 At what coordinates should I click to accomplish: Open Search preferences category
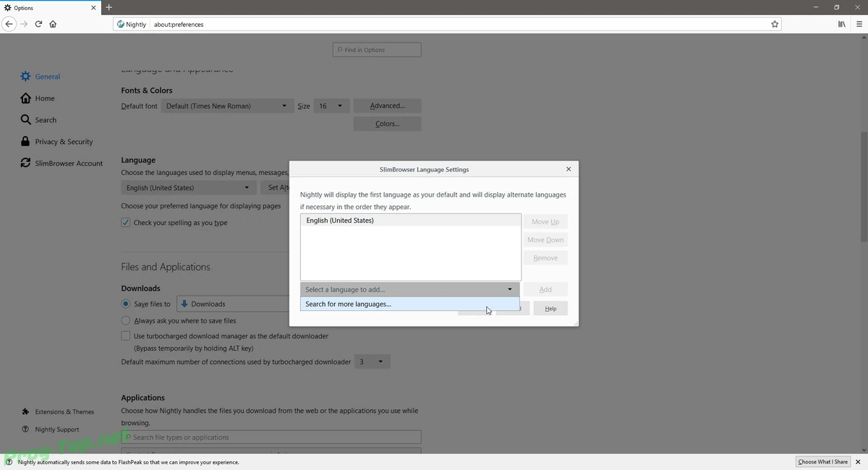coord(38,120)
